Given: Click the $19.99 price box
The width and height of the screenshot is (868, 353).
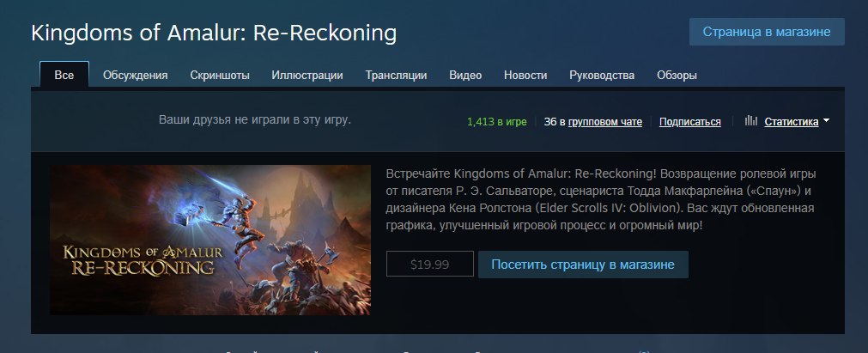Looking at the screenshot, I should 429,264.
